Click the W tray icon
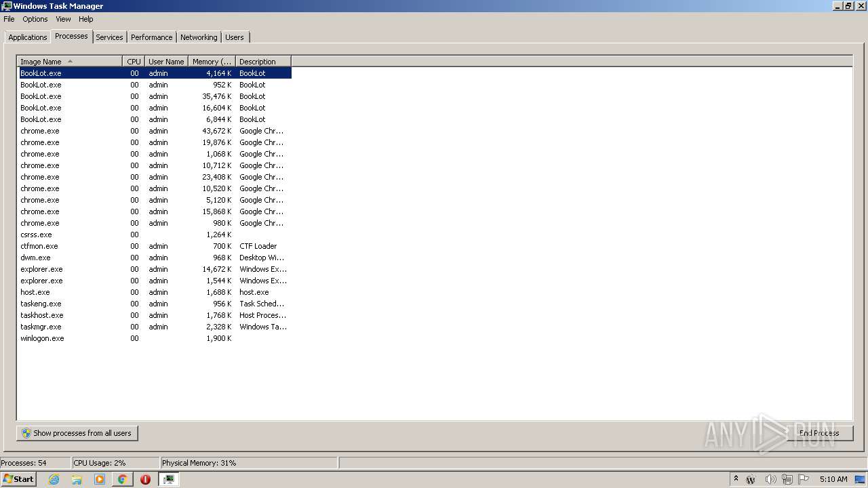The image size is (868, 488). [x=751, y=479]
